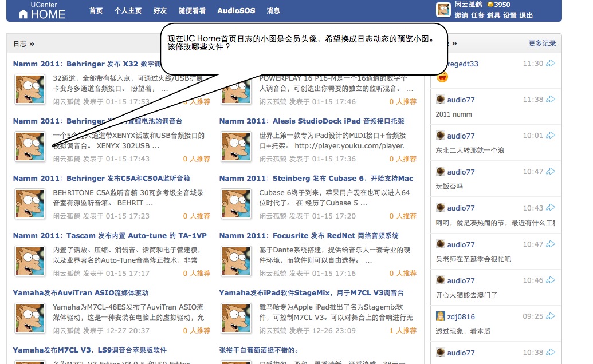Click reply arrow icon at 10:38 record
The image size is (593, 364).
point(551,353)
